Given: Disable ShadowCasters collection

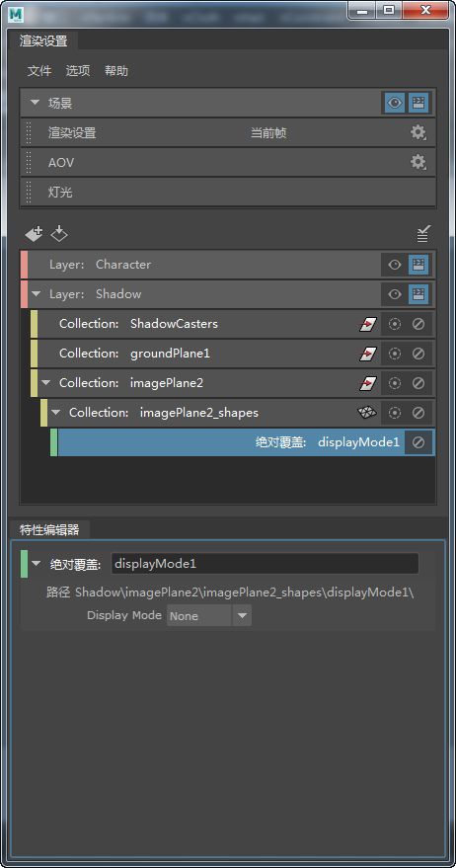Looking at the screenshot, I should [418, 324].
